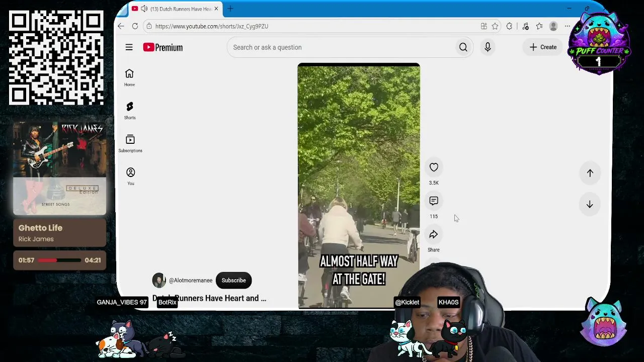Screen dimensions: 644x362
Task: Start voice search with the microphone
Action: (488, 47)
